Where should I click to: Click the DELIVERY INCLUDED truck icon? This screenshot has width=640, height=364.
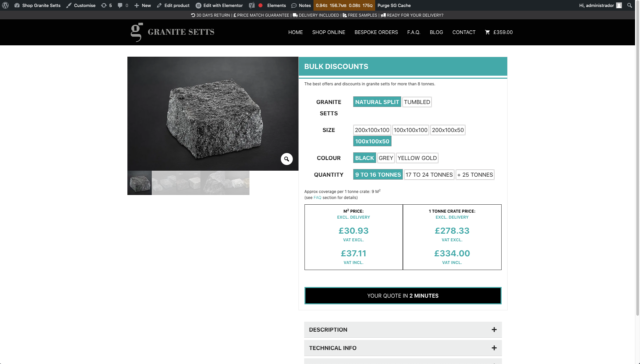(295, 15)
